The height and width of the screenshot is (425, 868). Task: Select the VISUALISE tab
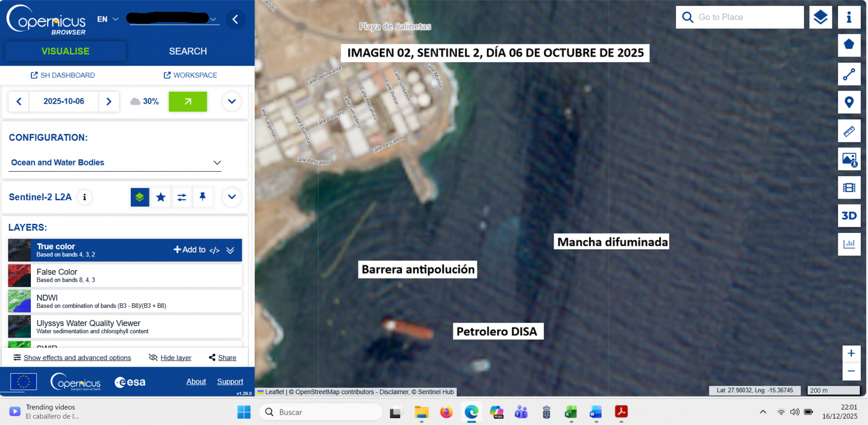[66, 51]
